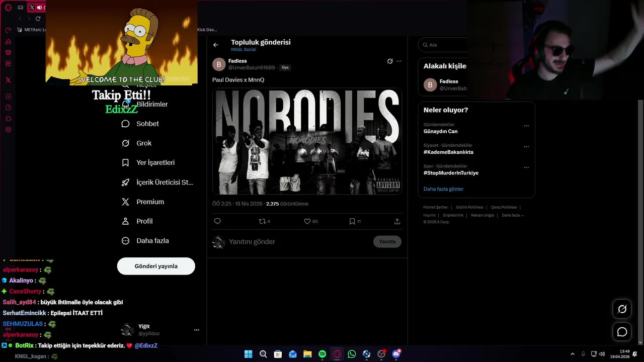Open History clock icon in Opera sidebar

point(8,108)
